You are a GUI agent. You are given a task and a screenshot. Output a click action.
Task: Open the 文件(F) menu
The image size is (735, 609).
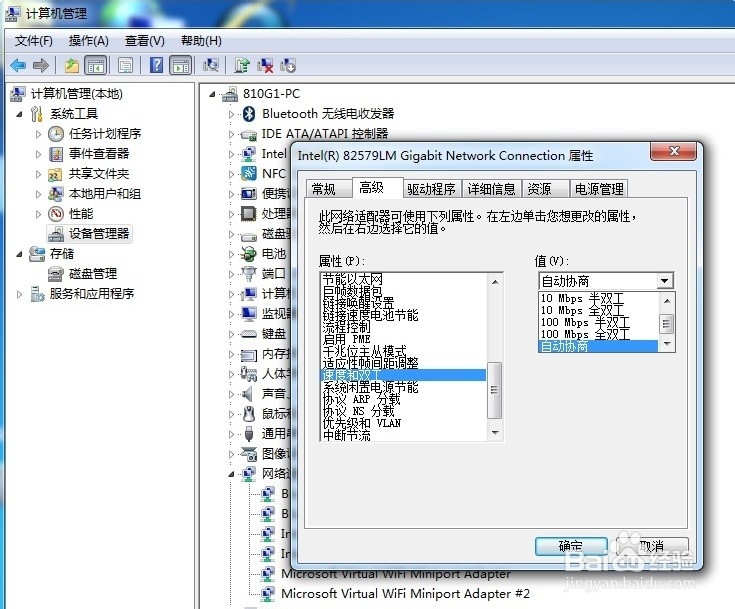[34, 41]
